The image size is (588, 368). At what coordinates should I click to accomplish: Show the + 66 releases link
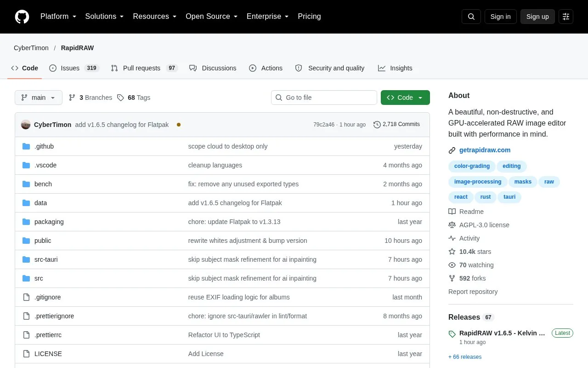[465, 357]
